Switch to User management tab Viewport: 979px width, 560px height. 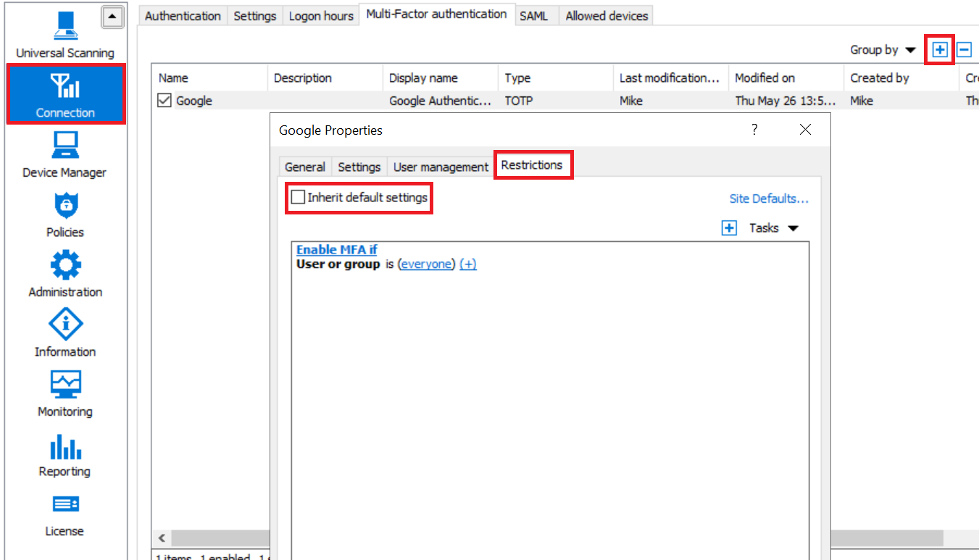441,167
